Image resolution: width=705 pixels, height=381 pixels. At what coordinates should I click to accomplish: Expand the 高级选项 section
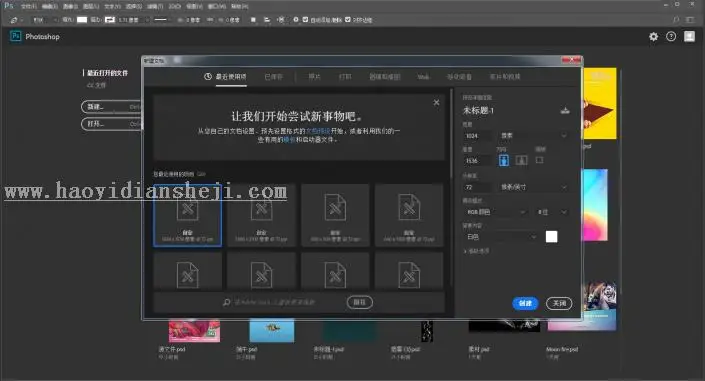[476, 251]
